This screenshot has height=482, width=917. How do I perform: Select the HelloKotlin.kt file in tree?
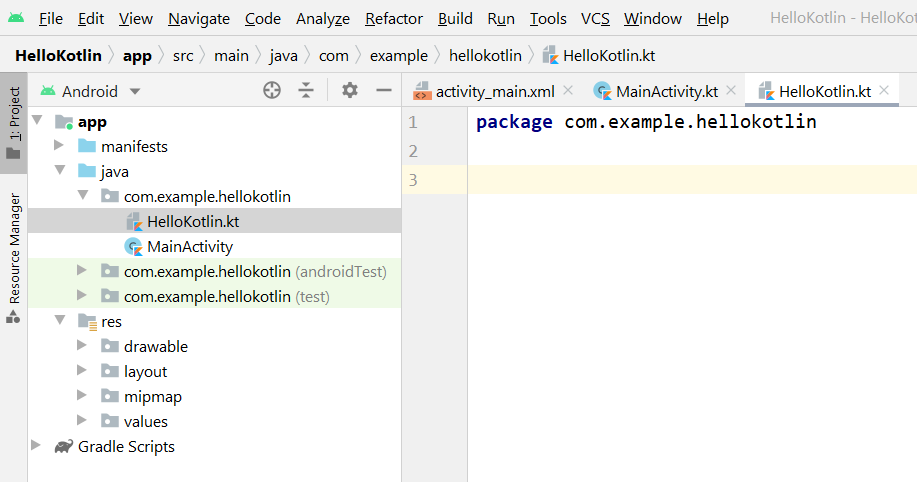click(x=192, y=221)
